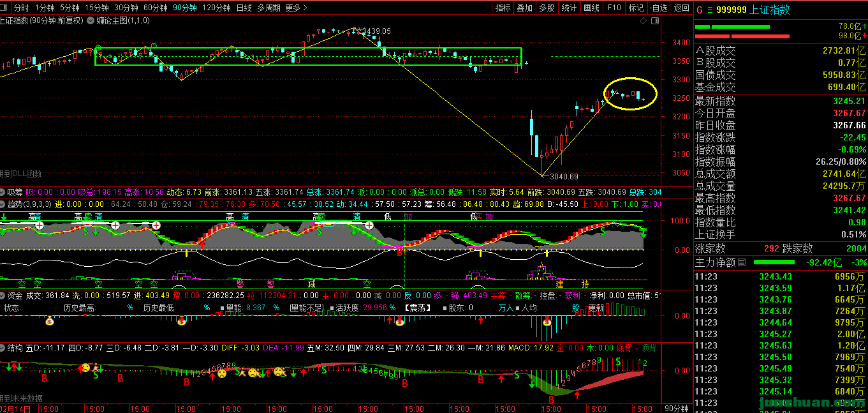Screen dimensions: 868x413
Task: Click the 标记 mark tool
Action: [x=636, y=8]
